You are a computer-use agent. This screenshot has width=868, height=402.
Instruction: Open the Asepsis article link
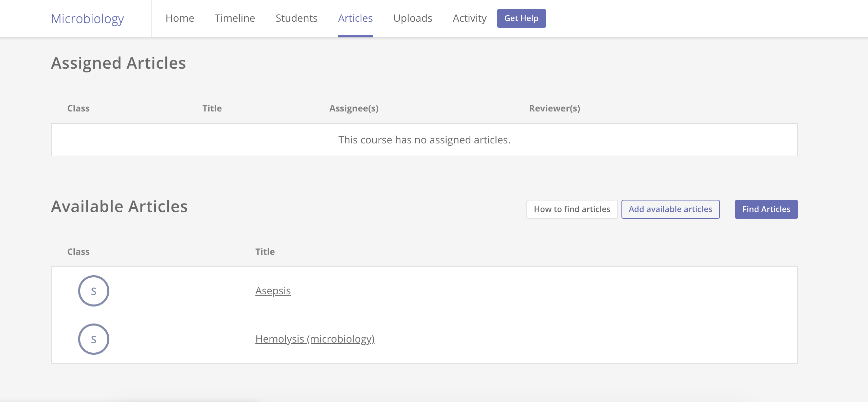(272, 290)
